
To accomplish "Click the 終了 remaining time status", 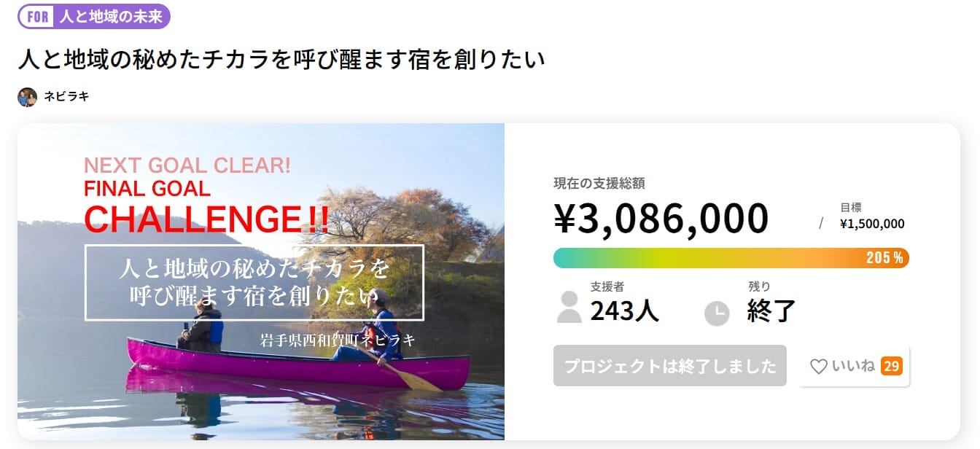I will click(771, 311).
